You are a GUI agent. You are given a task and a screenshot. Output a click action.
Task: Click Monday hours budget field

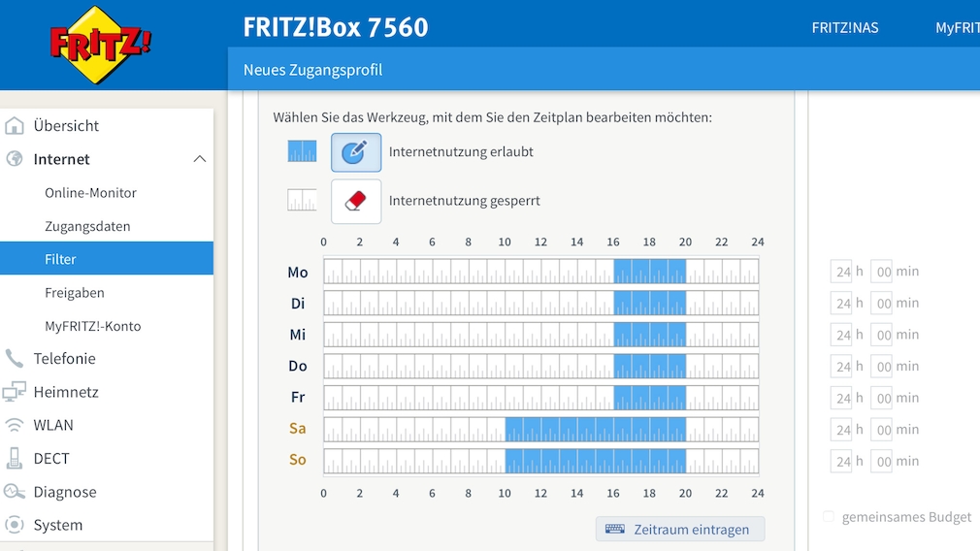point(841,272)
